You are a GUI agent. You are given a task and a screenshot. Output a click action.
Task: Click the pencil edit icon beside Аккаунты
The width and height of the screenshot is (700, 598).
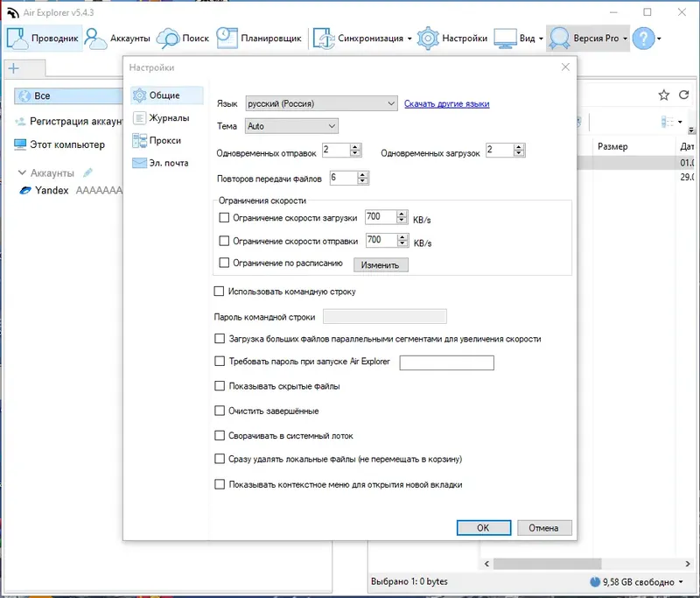pos(87,172)
